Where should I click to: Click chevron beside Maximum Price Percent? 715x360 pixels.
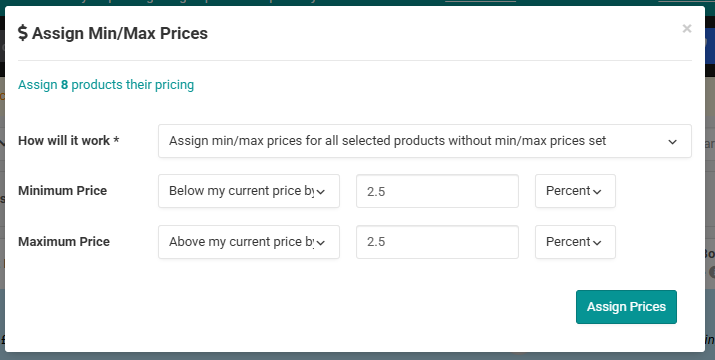596,243
